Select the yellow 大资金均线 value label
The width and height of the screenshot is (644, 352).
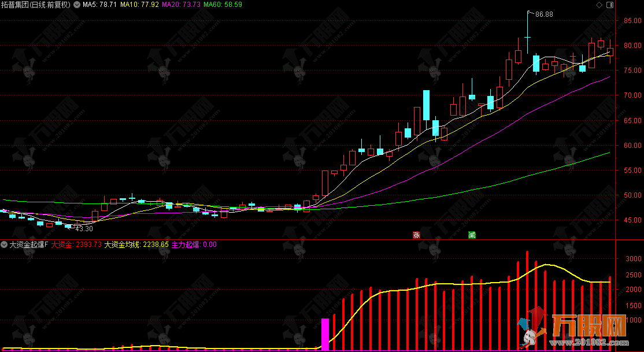pos(136,244)
